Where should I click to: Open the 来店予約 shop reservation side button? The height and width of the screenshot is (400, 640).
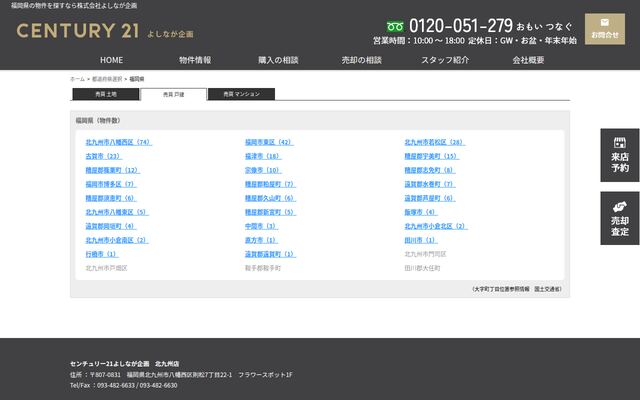620,155
